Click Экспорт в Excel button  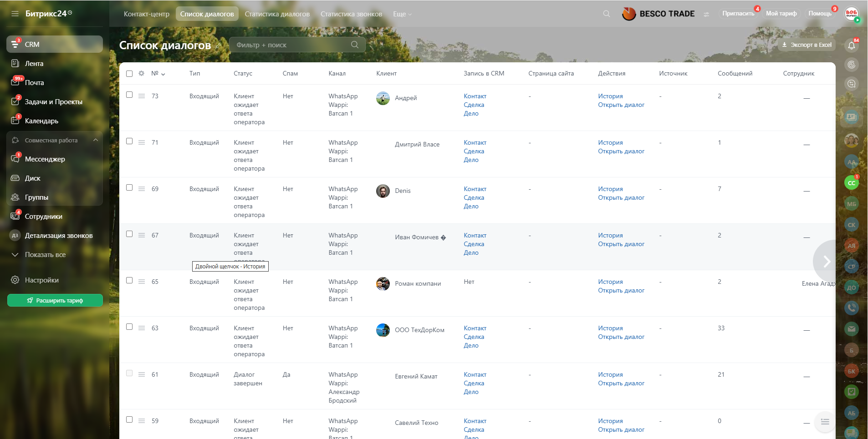(x=807, y=45)
